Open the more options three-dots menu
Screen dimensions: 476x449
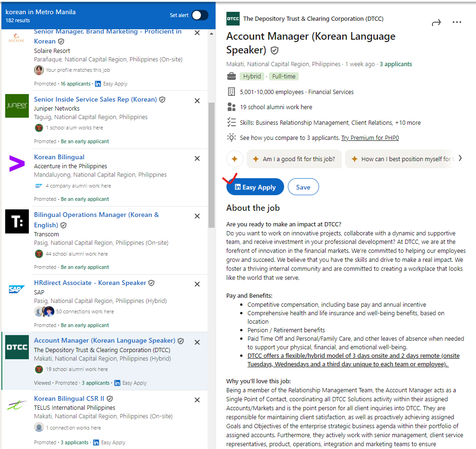coord(457,22)
